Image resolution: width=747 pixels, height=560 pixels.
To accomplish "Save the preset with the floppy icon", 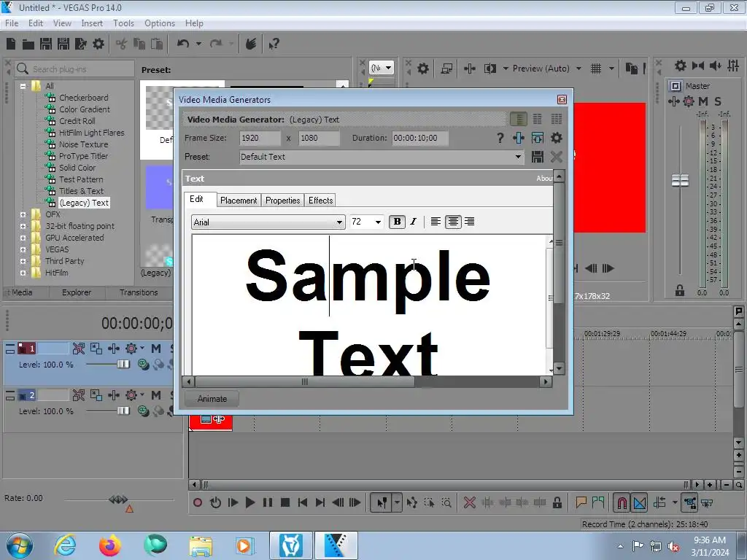I will pyautogui.click(x=538, y=157).
